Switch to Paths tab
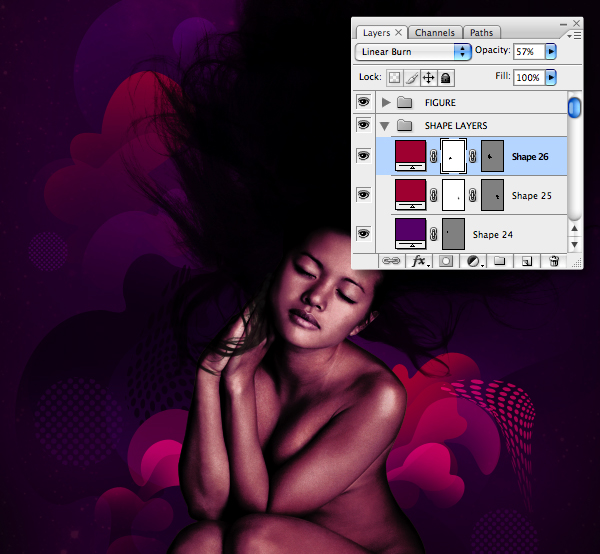This screenshot has height=554, width=600. tap(481, 33)
